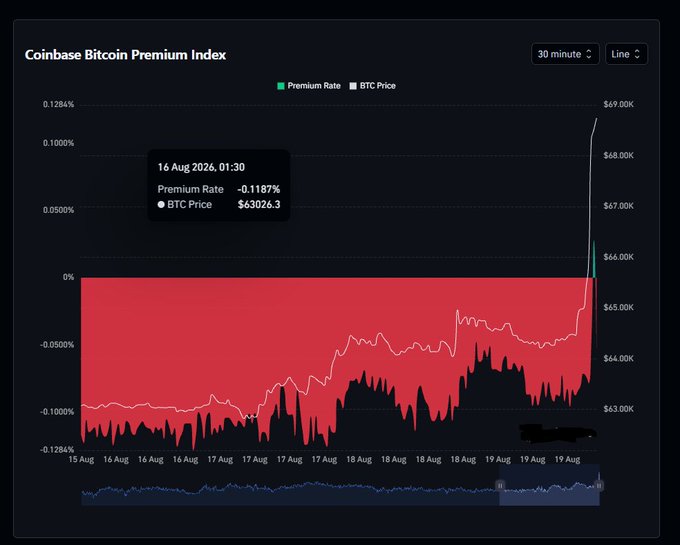Click the -0.0500% axis label
The height and width of the screenshot is (545, 680).
pos(57,345)
